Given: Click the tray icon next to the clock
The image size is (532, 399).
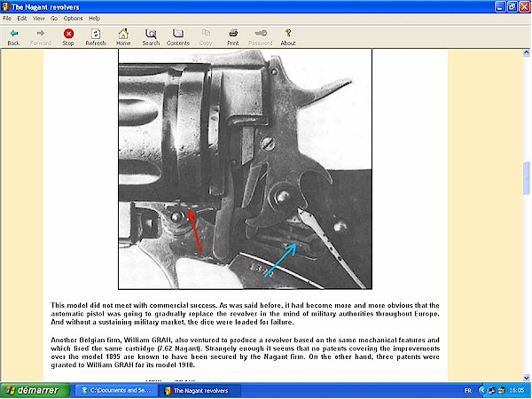Looking at the screenshot, I should point(501,391).
